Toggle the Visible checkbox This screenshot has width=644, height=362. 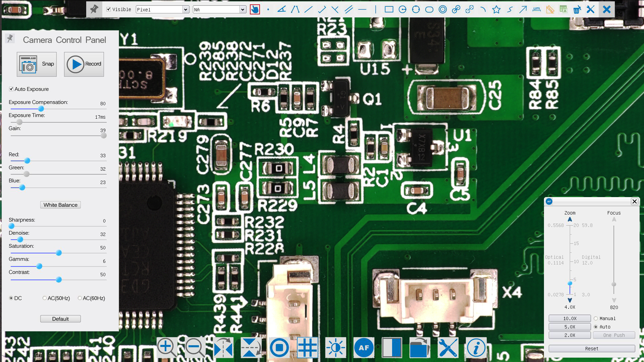click(109, 9)
